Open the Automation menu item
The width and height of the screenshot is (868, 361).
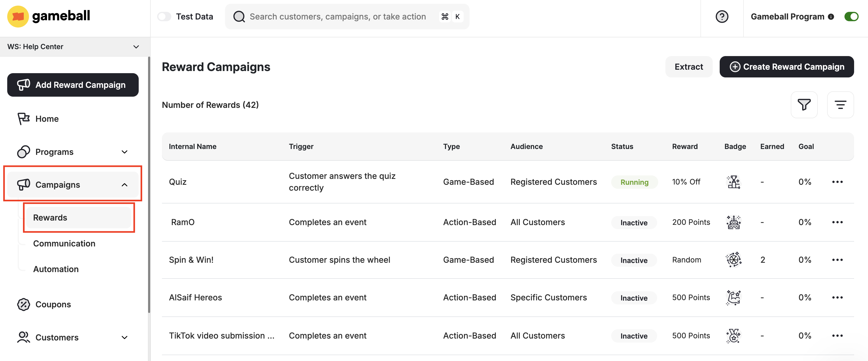(56, 269)
